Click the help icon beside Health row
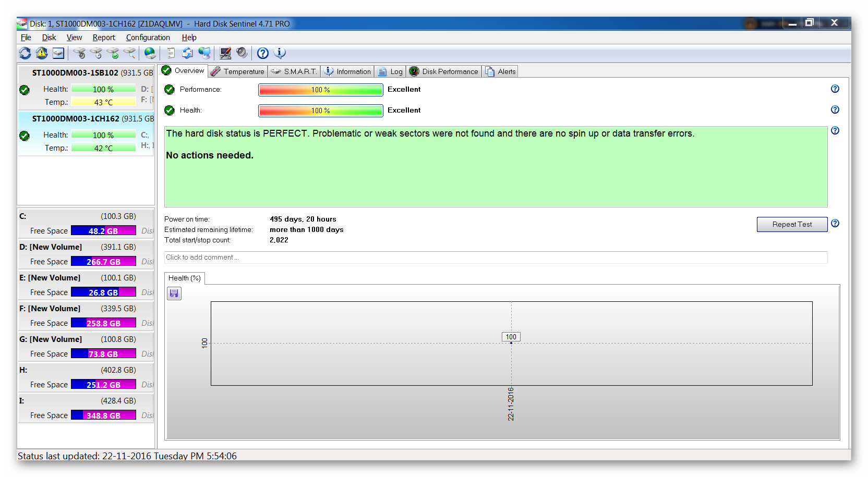This screenshot has height=477, width=868. coord(835,110)
